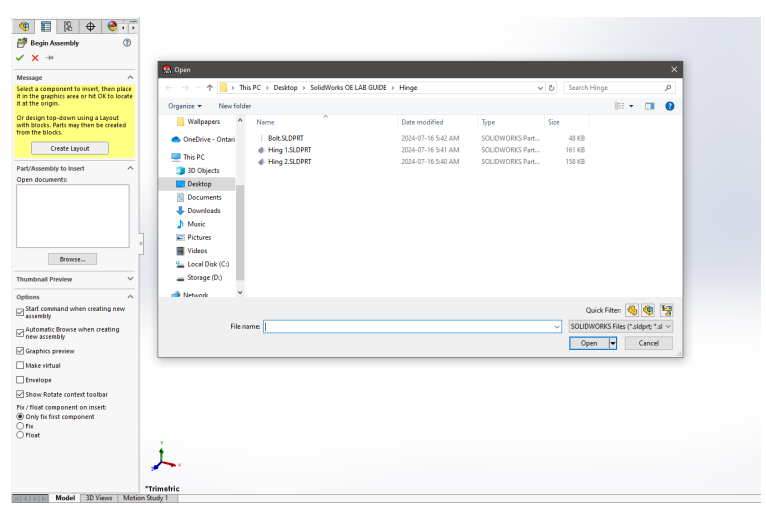The image size is (766, 510).
Task: Open the ConfigurationManager tab icon
Action: click(x=68, y=26)
